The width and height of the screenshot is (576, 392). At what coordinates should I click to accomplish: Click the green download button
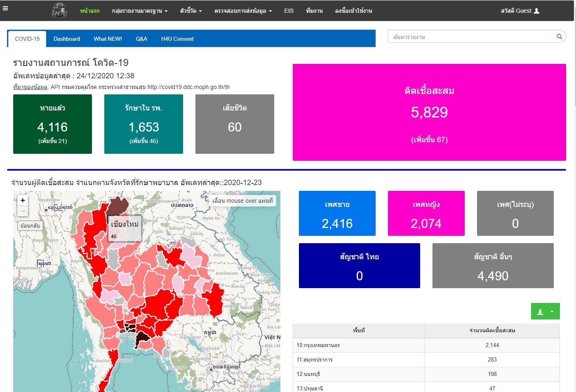pos(540,312)
